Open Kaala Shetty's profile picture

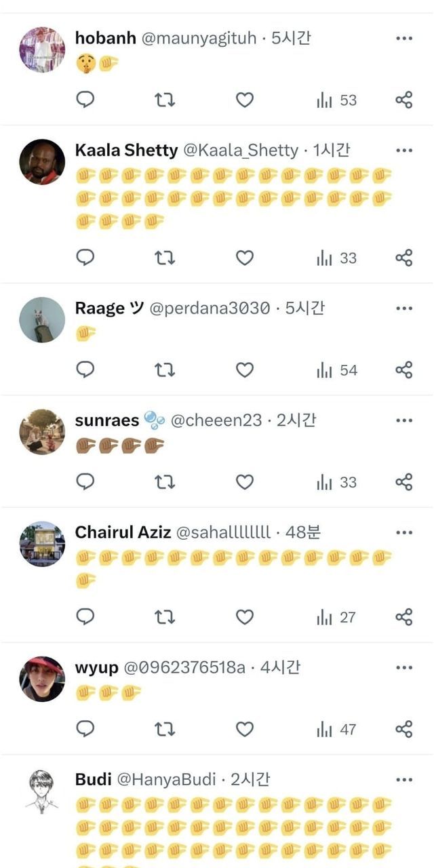point(42,162)
